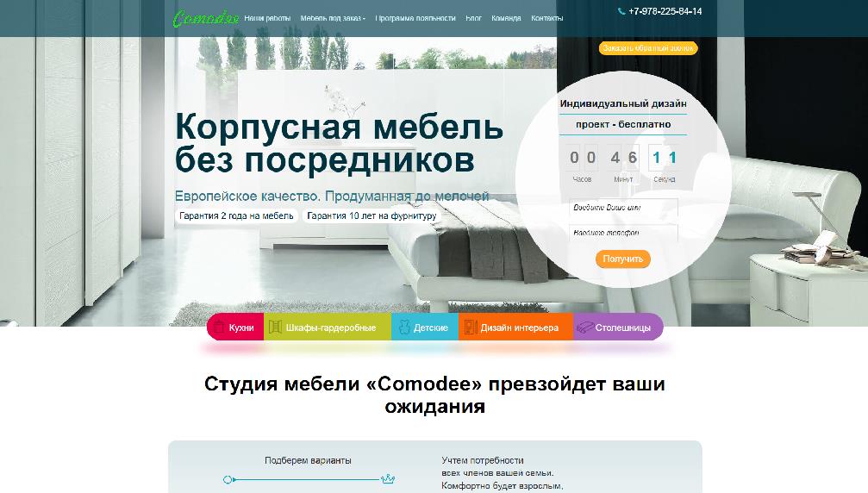Click the circle marker on timeline line
The image size is (868, 493).
click(x=228, y=479)
